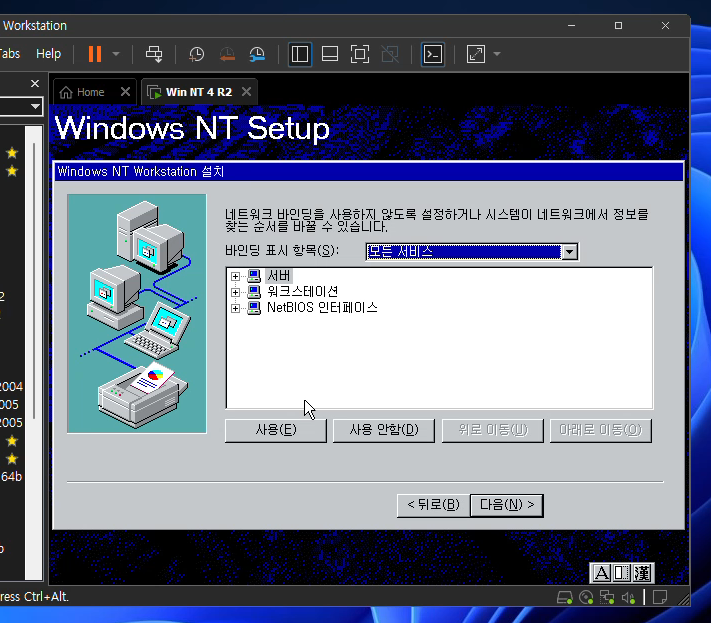Close the Win NT 4 R2 tab
The image size is (711, 623).
[x=247, y=92]
